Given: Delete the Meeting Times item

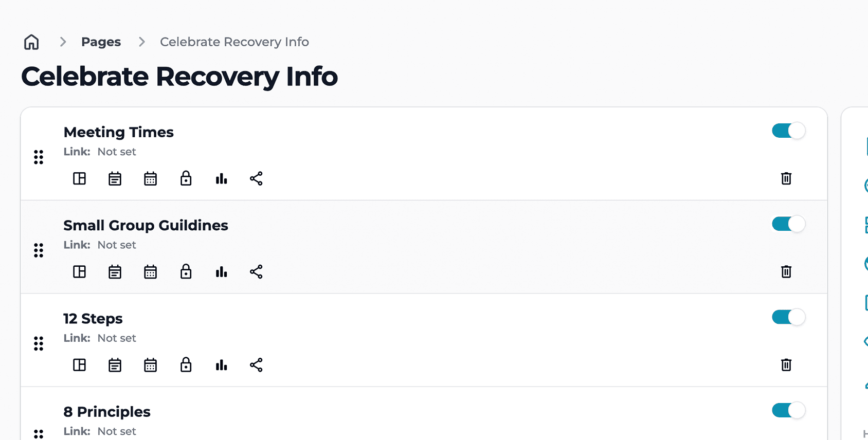Looking at the screenshot, I should (x=786, y=178).
